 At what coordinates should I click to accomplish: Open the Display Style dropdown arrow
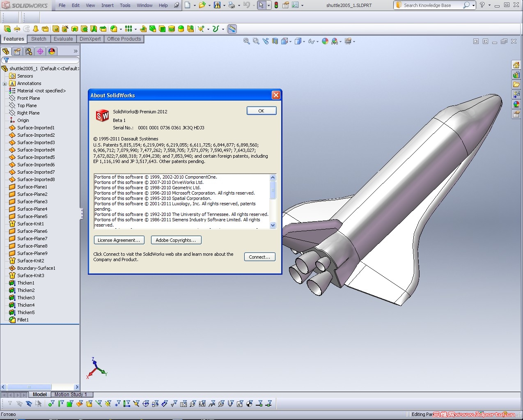304,41
